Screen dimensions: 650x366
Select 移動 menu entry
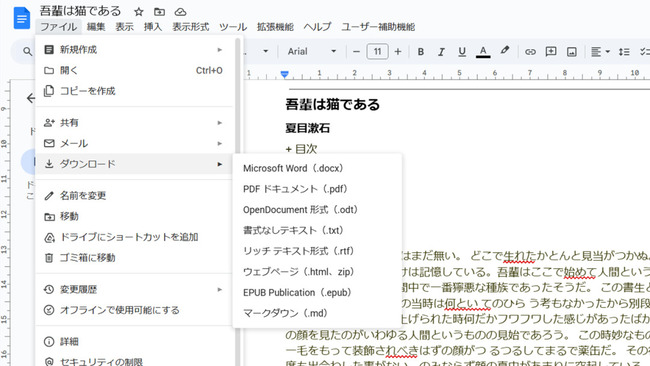pos(133,216)
